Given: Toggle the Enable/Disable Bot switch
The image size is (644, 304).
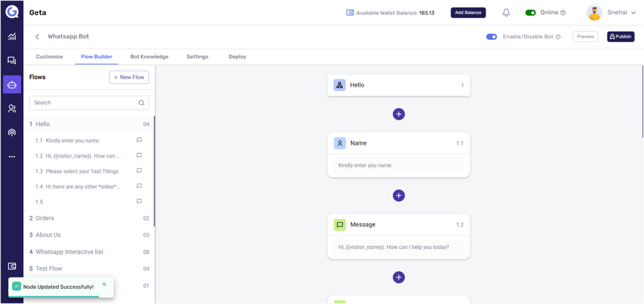Looking at the screenshot, I should (491, 37).
